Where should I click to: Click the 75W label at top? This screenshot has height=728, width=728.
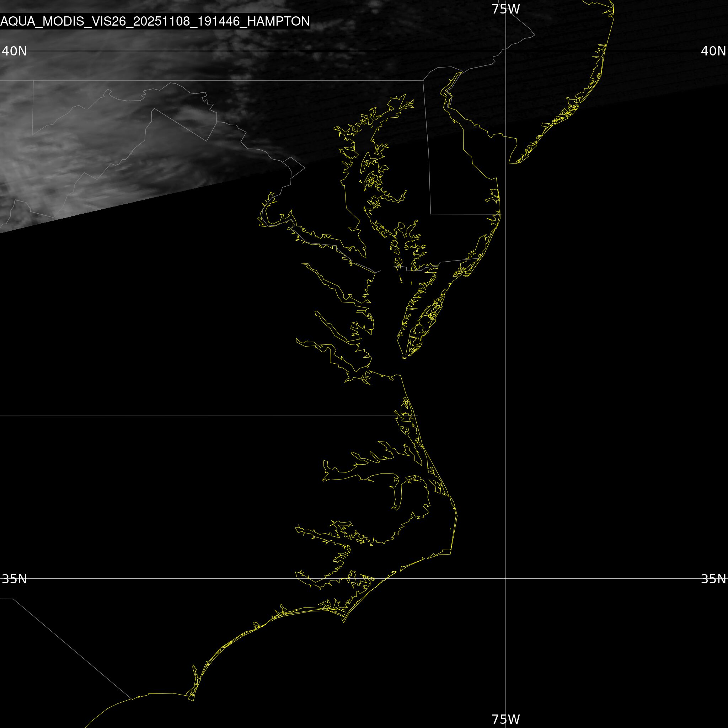(506, 9)
